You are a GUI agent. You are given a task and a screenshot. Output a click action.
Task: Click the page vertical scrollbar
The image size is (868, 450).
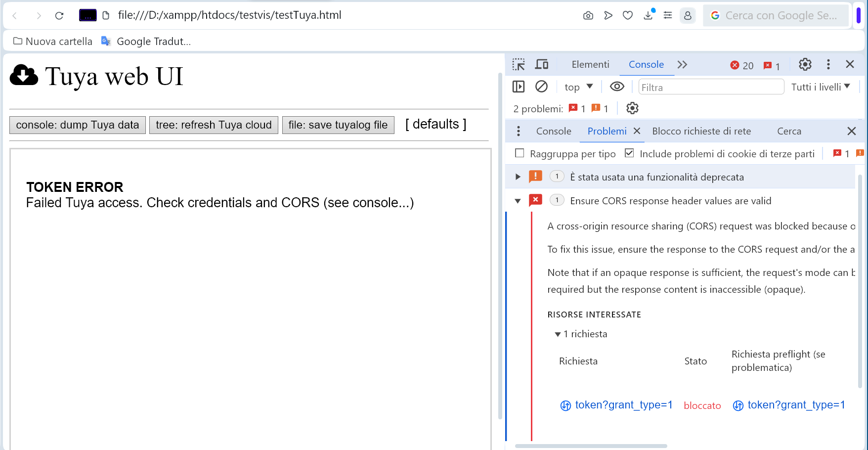[x=500, y=246]
